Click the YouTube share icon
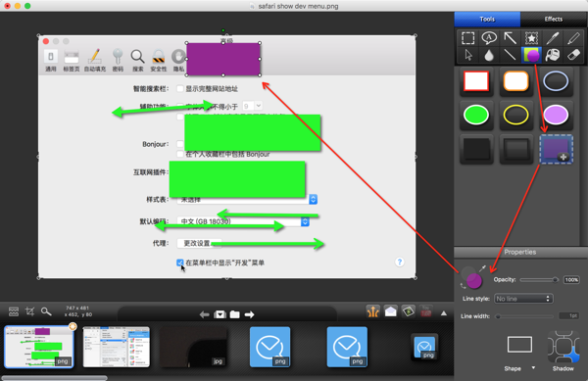Viewport: 588px width, 381px height. tap(426, 311)
